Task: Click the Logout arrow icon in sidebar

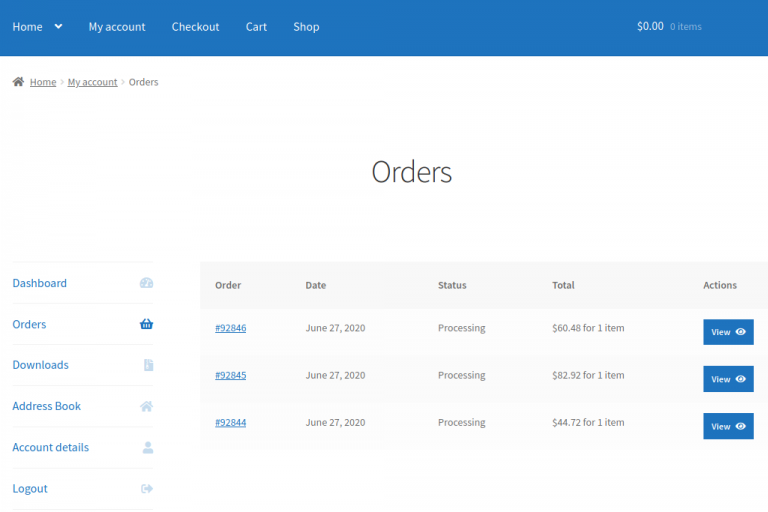Action: [x=147, y=488]
